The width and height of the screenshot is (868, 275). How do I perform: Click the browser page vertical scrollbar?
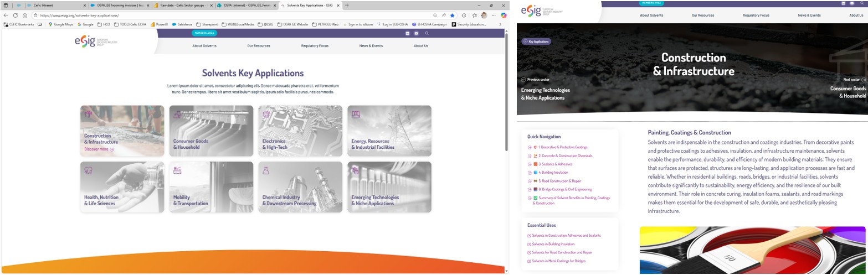[x=506, y=94]
